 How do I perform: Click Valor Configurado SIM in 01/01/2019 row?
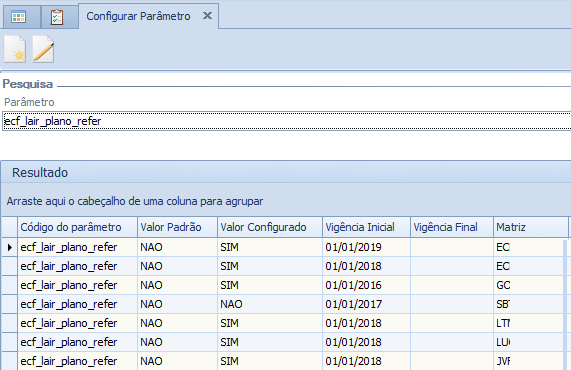coord(270,247)
